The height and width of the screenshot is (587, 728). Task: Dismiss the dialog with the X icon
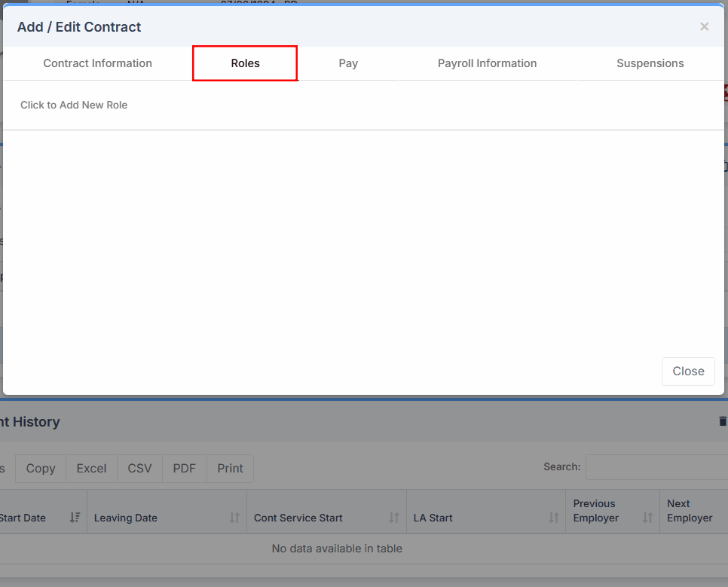point(704,26)
